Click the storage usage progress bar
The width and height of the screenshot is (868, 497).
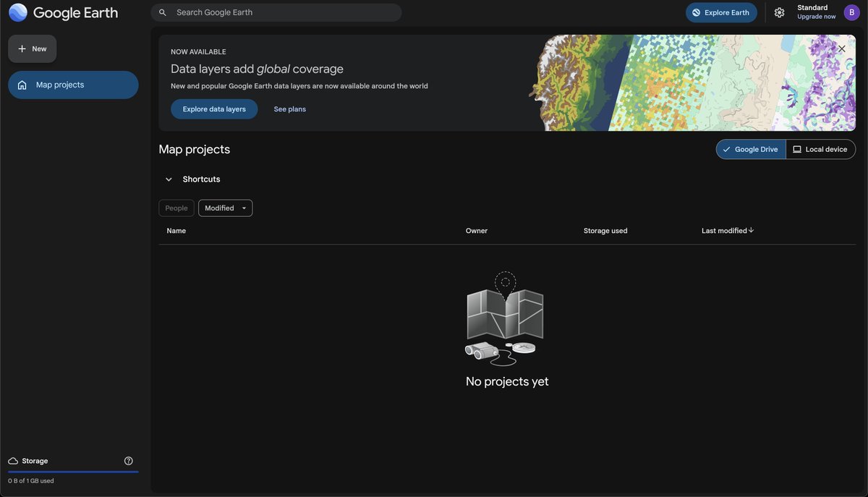[73, 472]
